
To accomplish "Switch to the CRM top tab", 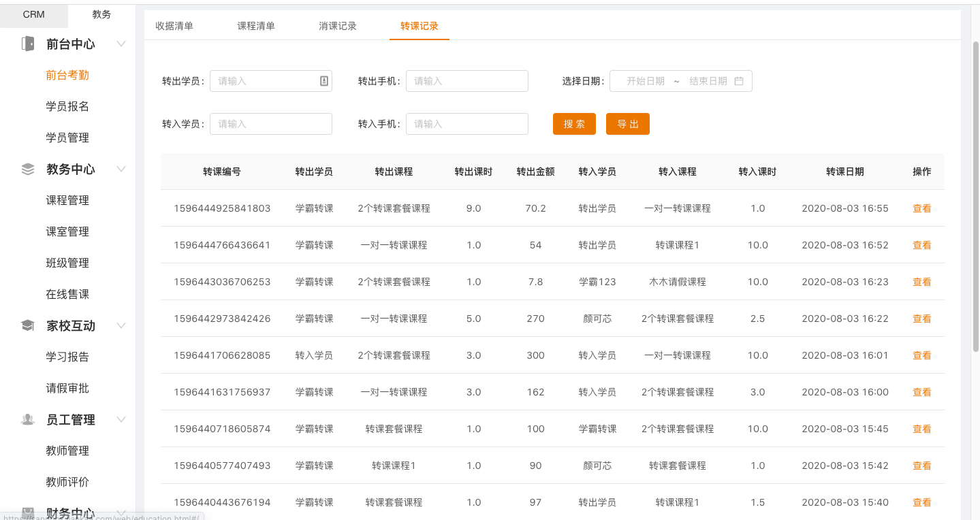I will tap(34, 14).
